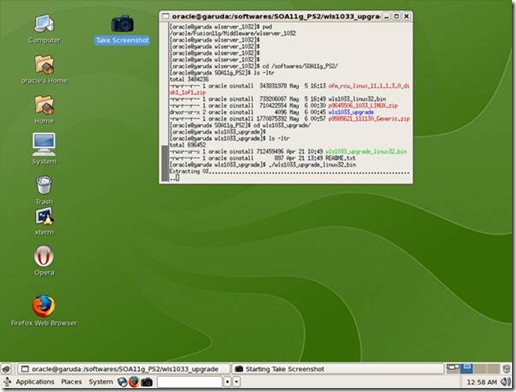Viewport: 516px width, 392px height.
Task: Click the p9645506_1033_LINUX.zip file name
Action: [363, 106]
